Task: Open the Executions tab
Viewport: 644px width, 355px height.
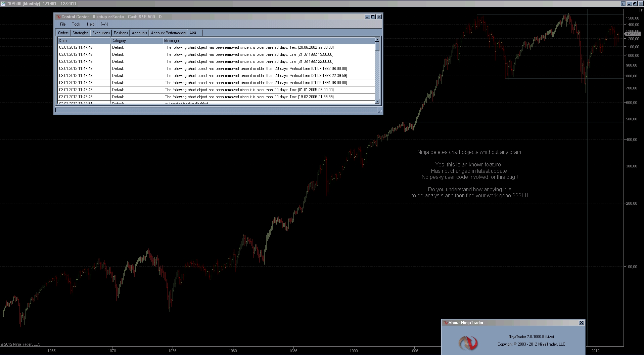Action: [x=101, y=33]
